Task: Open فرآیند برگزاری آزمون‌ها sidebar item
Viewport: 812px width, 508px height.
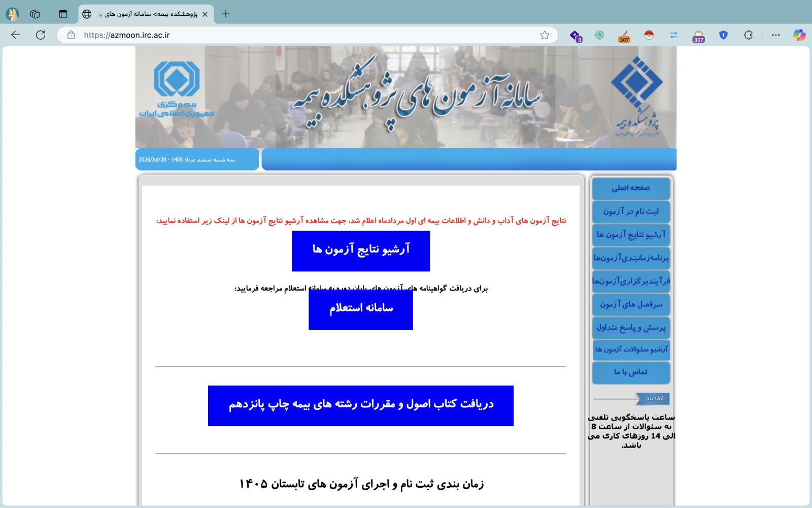Action: 631,281
